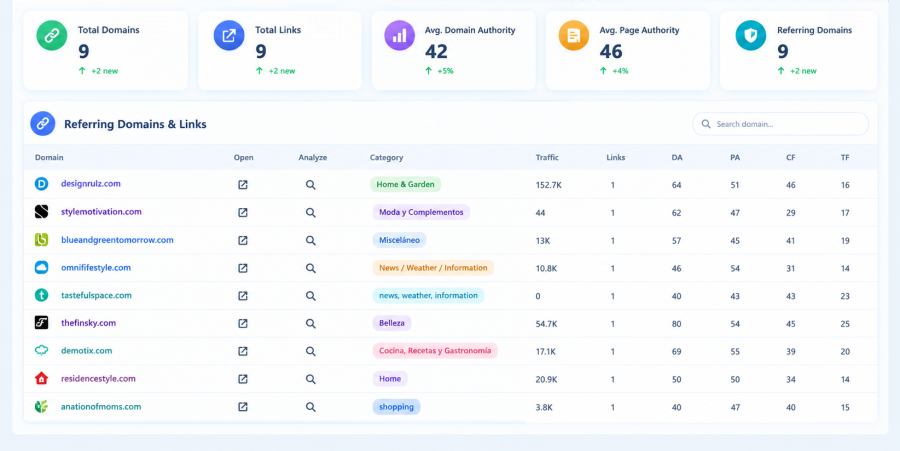
Task: Select the Cocina, Recetas y Gastronomía tag
Action: pos(435,351)
